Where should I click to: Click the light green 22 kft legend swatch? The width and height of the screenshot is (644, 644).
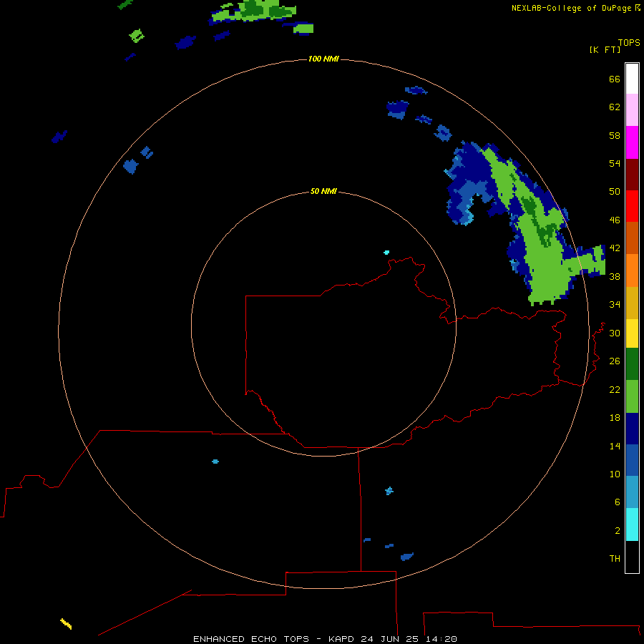coord(632,396)
